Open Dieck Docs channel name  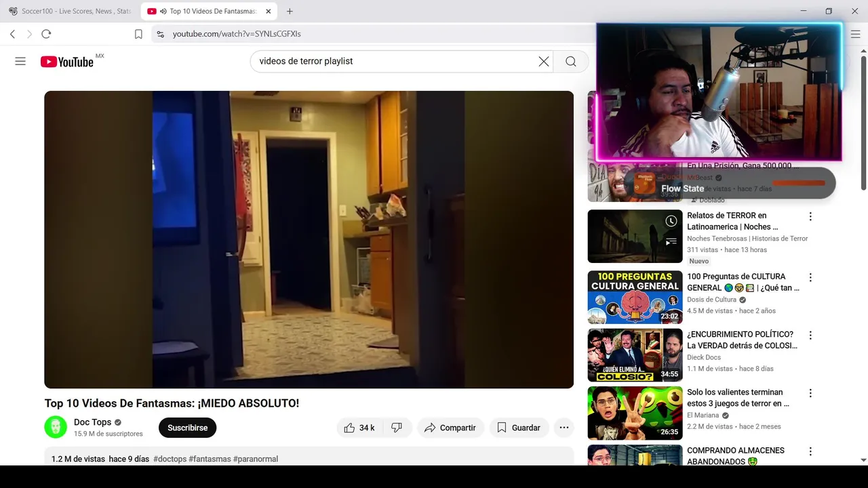[x=704, y=357]
